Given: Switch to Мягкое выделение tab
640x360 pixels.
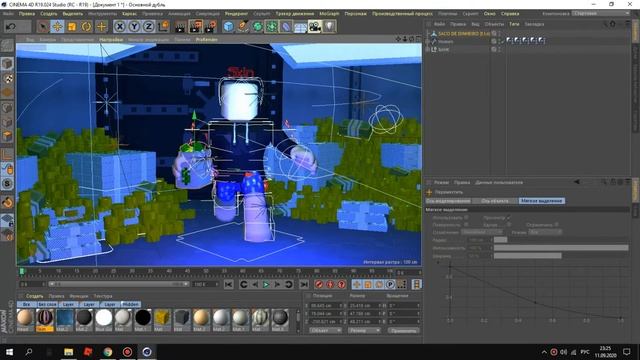Looking at the screenshot, I should [542, 201].
